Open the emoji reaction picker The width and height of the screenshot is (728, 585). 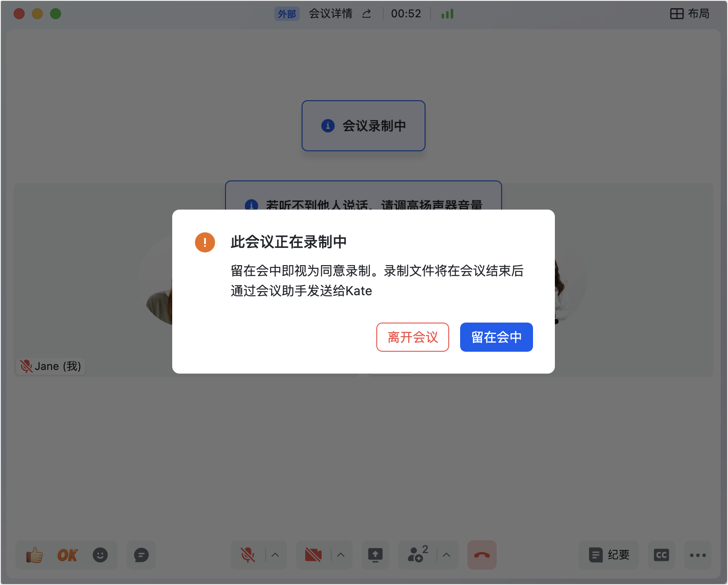[x=100, y=555]
